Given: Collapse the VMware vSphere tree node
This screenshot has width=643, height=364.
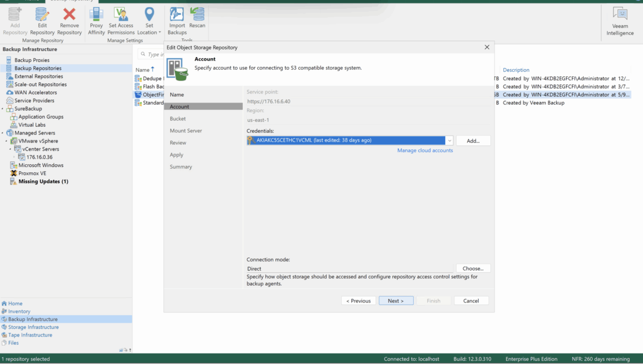Looking at the screenshot, I should (x=7, y=141).
